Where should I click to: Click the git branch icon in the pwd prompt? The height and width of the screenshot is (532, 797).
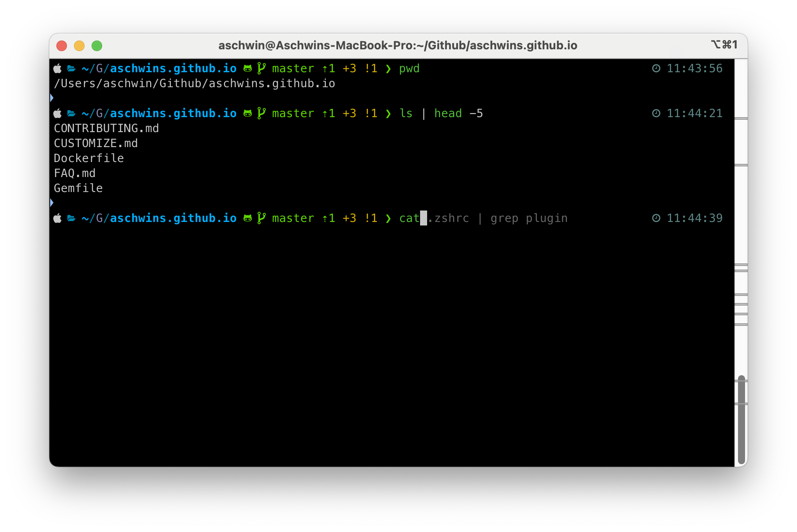262,68
